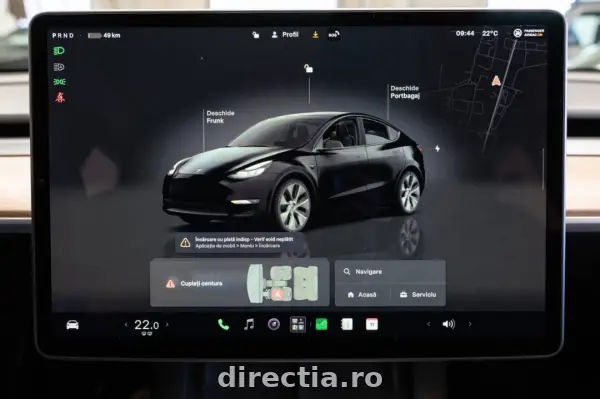Increase cabin temperature with right arrow

167,324
